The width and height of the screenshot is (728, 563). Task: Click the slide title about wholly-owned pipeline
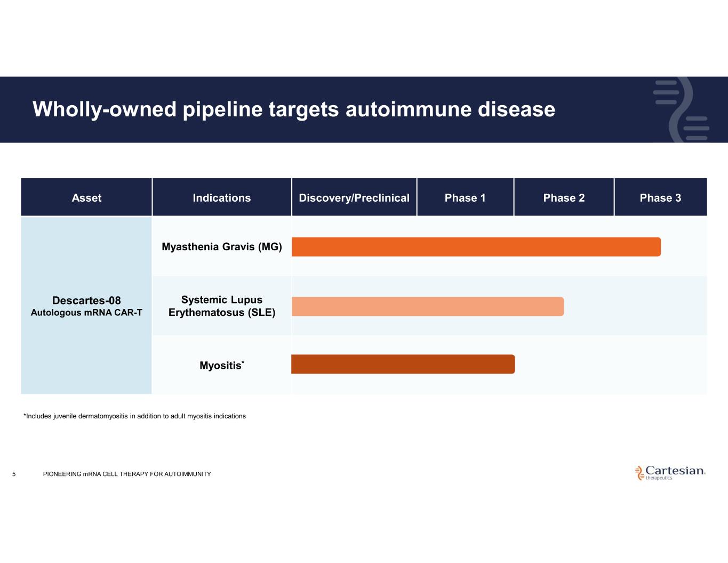(x=294, y=109)
